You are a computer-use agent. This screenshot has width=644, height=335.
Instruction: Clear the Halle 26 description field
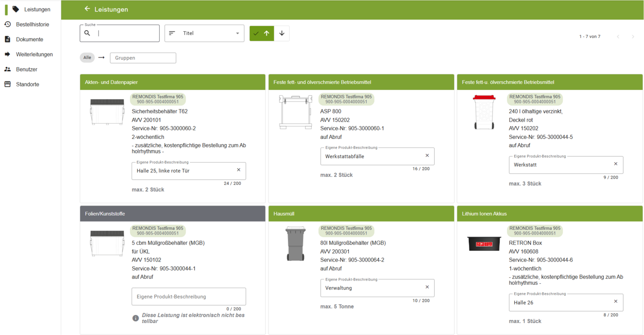(x=616, y=302)
